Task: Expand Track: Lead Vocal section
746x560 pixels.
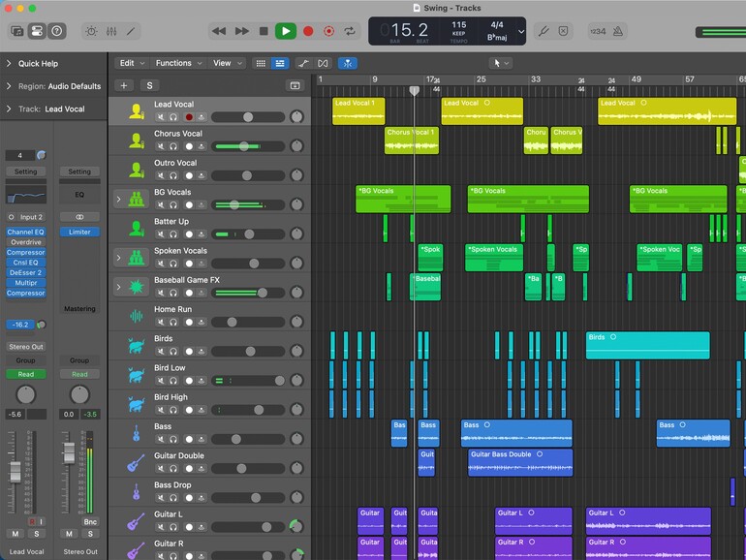Action: click(x=9, y=109)
